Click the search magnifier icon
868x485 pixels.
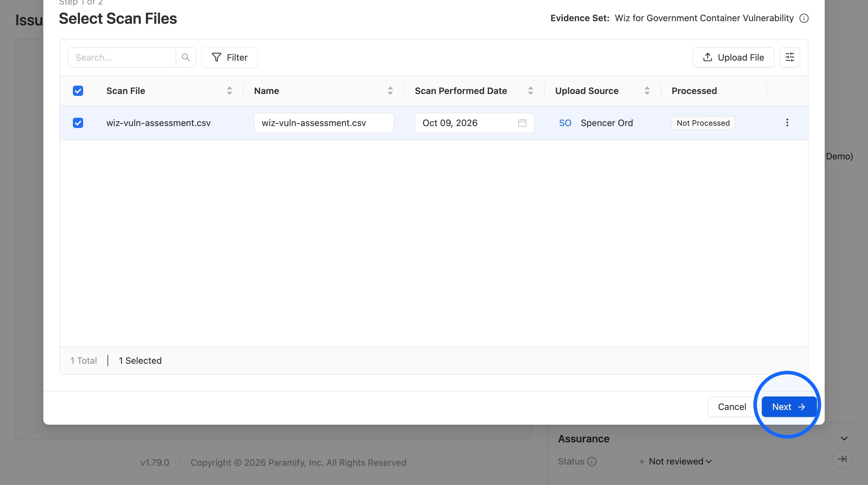pos(186,57)
